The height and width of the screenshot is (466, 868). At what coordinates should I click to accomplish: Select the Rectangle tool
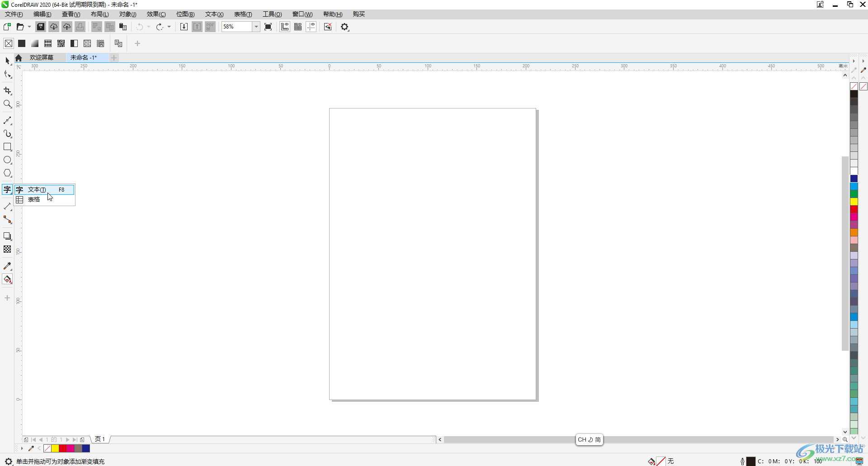pyautogui.click(x=7, y=147)
